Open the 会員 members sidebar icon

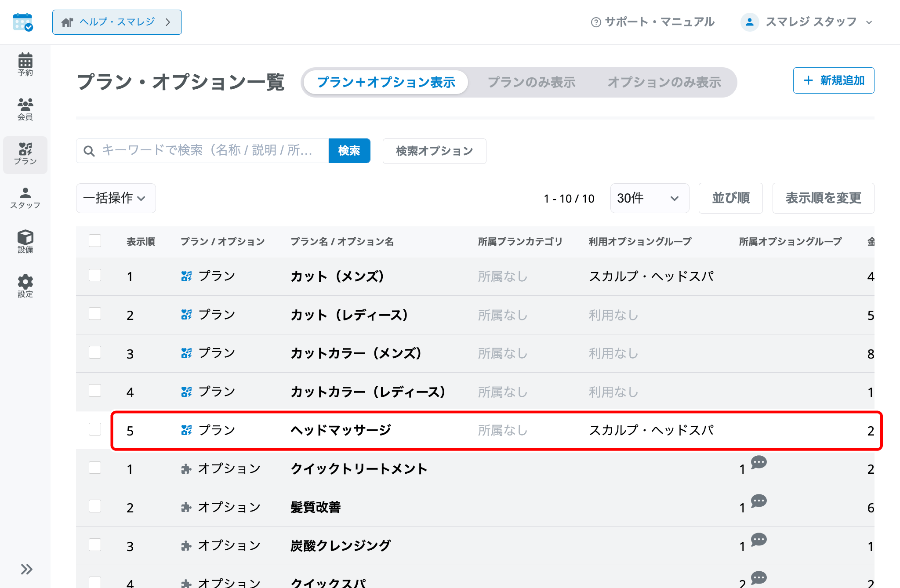tap(25, 109)
